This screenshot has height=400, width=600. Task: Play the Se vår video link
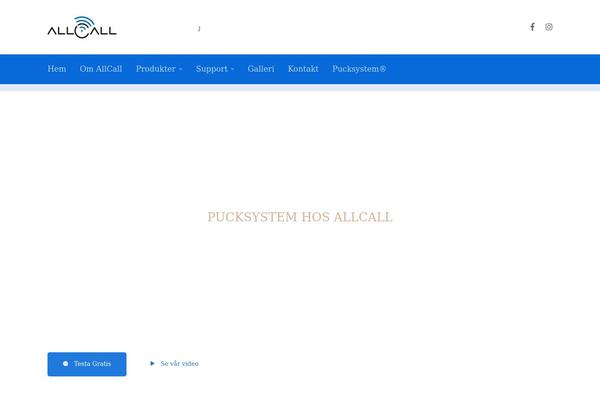coord(174,364)
